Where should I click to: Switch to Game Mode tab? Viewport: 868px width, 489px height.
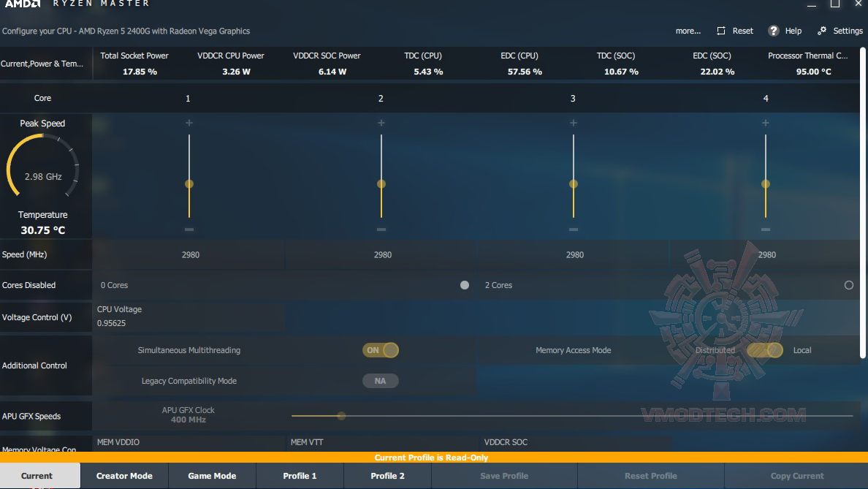(x=212, y=476)
